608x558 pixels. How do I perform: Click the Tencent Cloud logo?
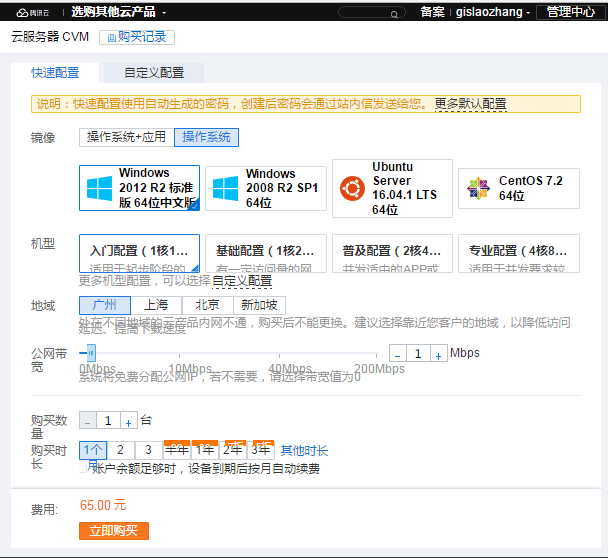click(31, 12)
